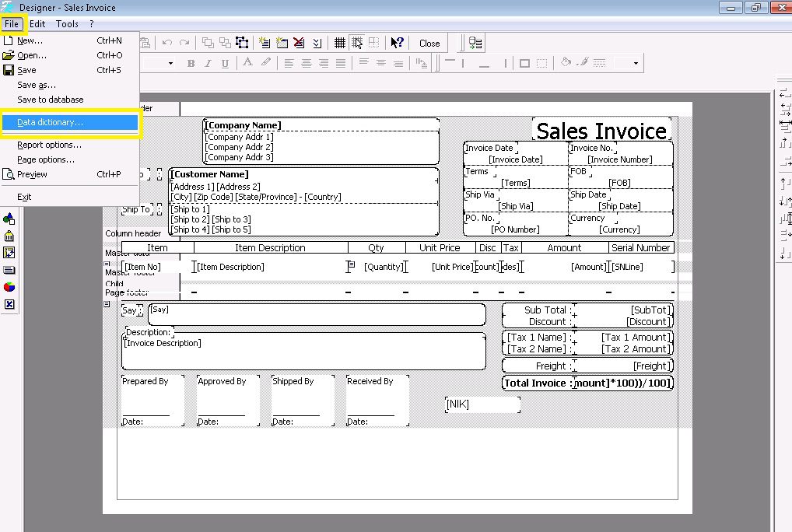The image size is (792, 532).
Task: Open Report options... from menu
Action: (70, 145)
